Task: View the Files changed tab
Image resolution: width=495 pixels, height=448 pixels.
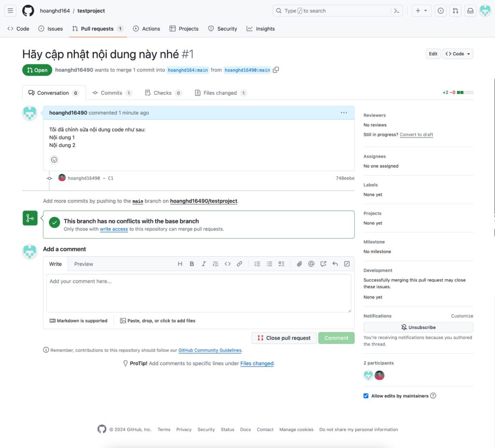Action: click(x=220, y=93)
